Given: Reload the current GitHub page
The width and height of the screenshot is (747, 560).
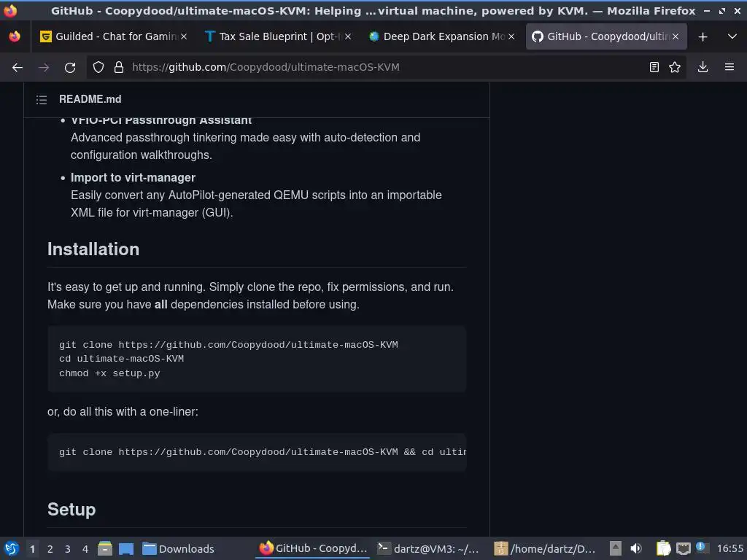Looking at the screenshot, I should click(x=70, y=68).
